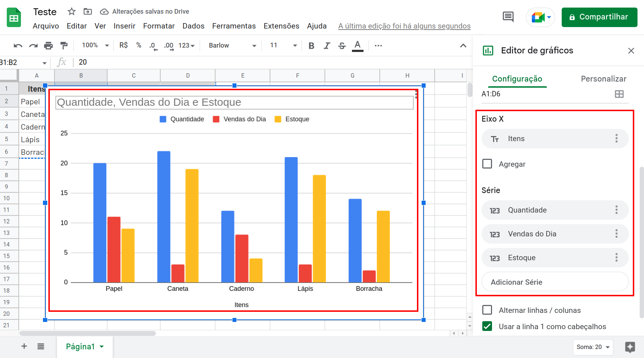Open the data range selector grid icon
The width and height of the screenshot is (644, 358).
(619, 94)
